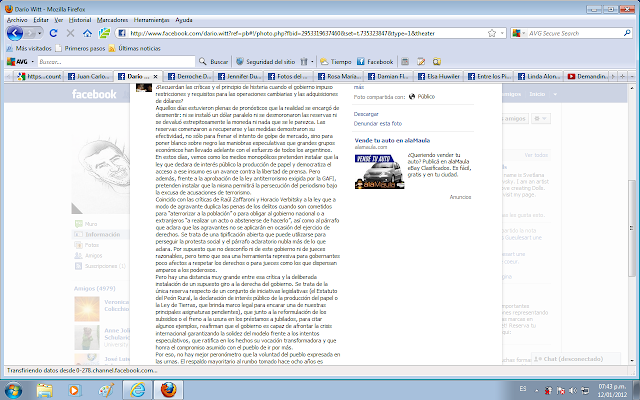Open a new tab with the plus button
The height and width of the screenshot is (400, 640).
[x=622, y=76]
